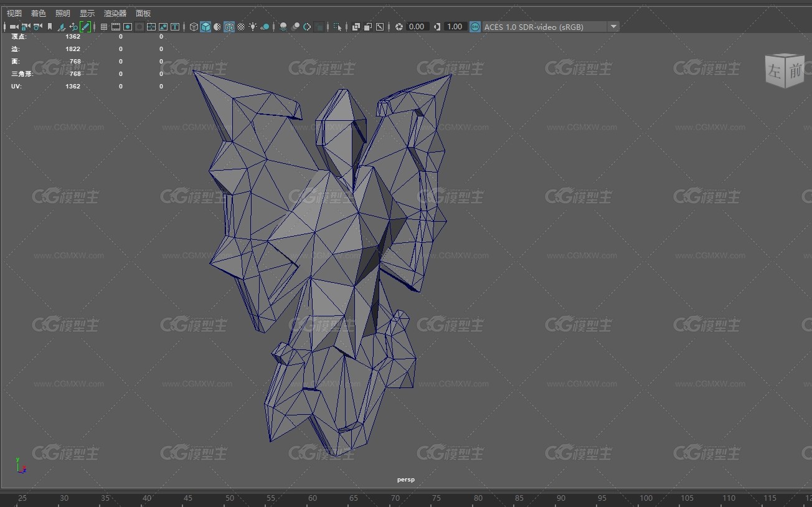Open ACES 1.0 SDR-video view transform dropdown
This screenshot has height=507, width=812.
pyautogui.click(x=550, y=27)
